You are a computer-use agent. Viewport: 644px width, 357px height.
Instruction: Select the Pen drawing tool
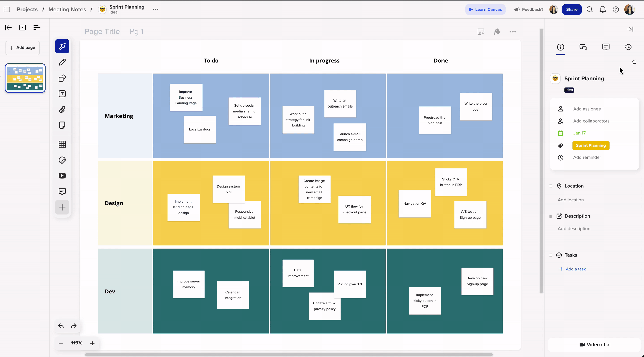(62, 62)
